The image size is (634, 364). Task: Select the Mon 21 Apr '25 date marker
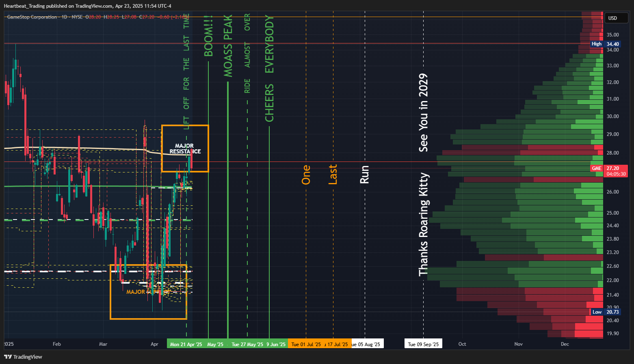tap(186, 344)
